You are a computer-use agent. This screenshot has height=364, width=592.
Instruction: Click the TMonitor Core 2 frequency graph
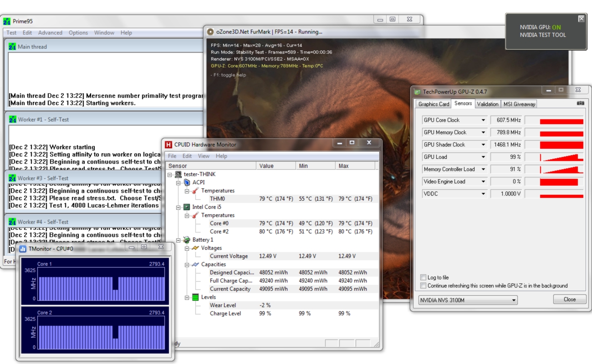click(x=101, y=332)
